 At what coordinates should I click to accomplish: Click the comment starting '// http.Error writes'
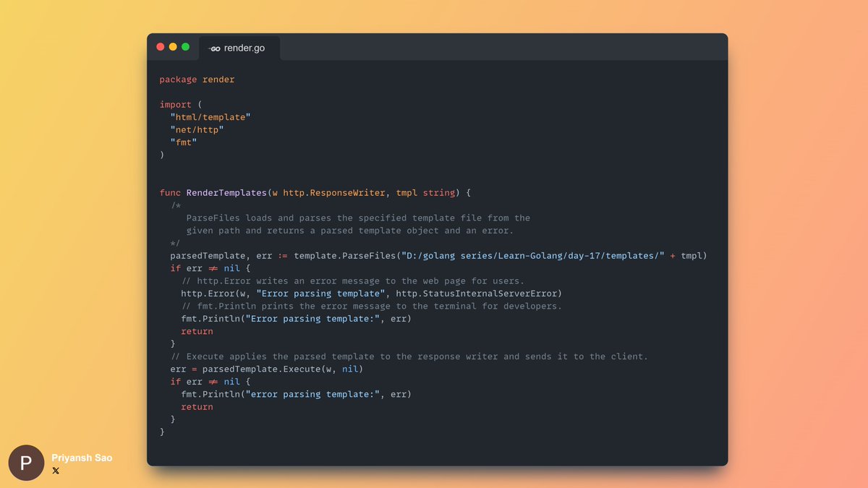[x=353, y=281]
